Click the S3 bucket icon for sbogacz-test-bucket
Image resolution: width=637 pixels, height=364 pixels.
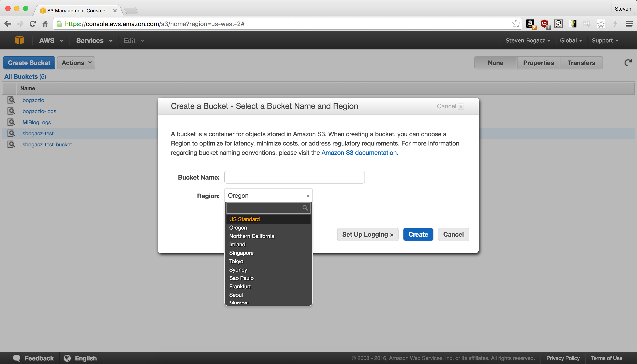point(11,144)
